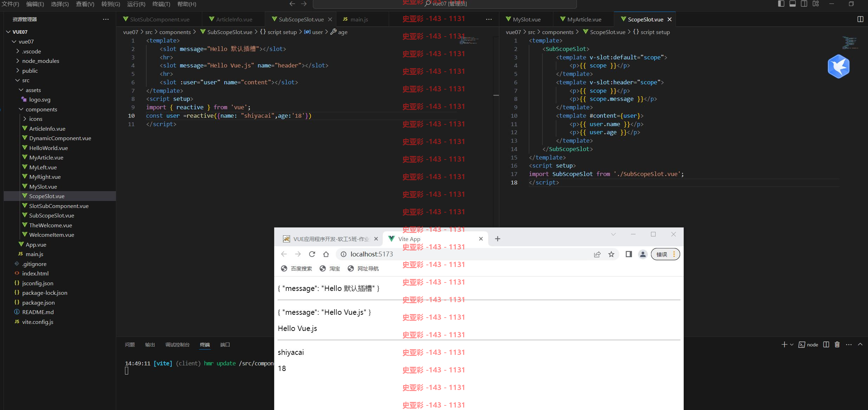Image resolution: width=868 pixels, height=410 pixels.
Task: Select node terminal instance
Action: (809, 345)
